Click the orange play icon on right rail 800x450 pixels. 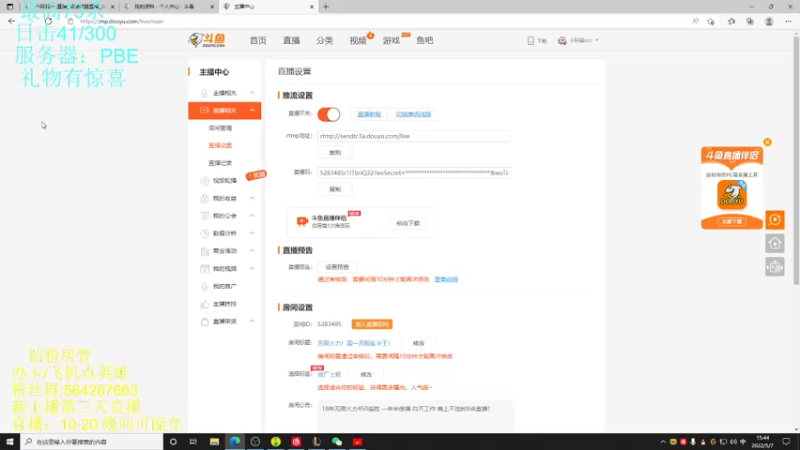point(774,220)
